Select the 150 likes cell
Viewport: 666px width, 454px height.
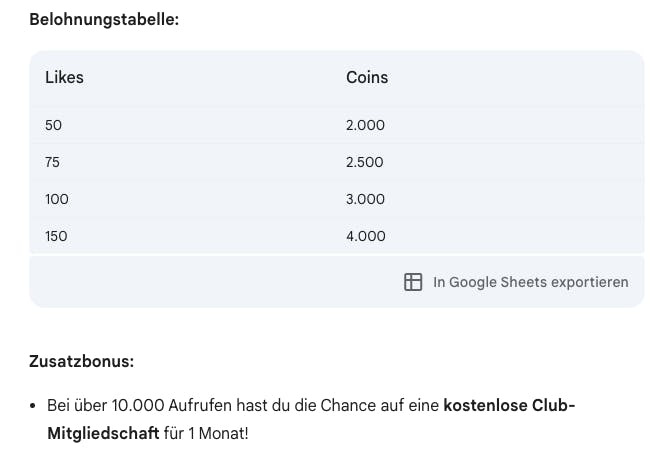[x=57, y=236]
